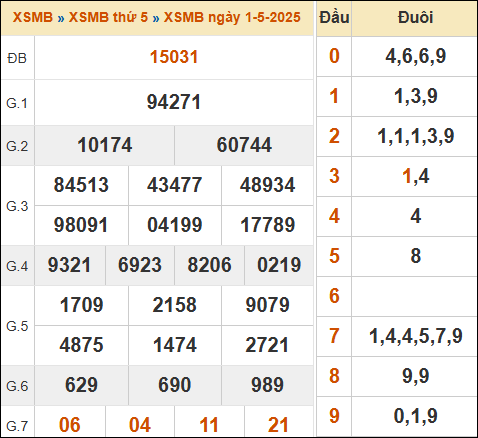Click G.5 number 2158
The height and width of the screenshot is (438, 478).
[x=175, y=305]
